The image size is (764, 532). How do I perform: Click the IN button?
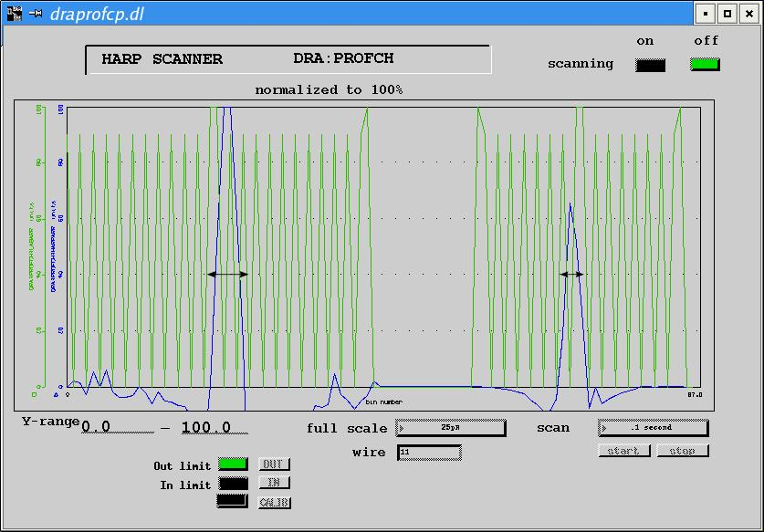(274, 483)
